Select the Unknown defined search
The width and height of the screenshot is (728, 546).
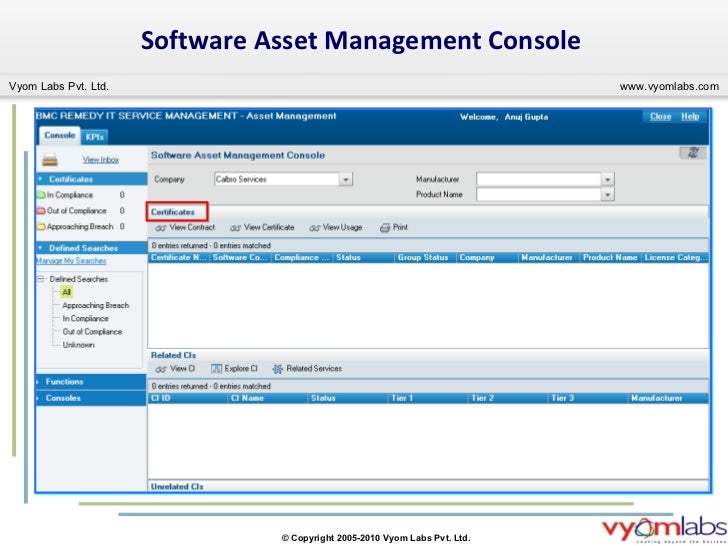pos(78,345)
